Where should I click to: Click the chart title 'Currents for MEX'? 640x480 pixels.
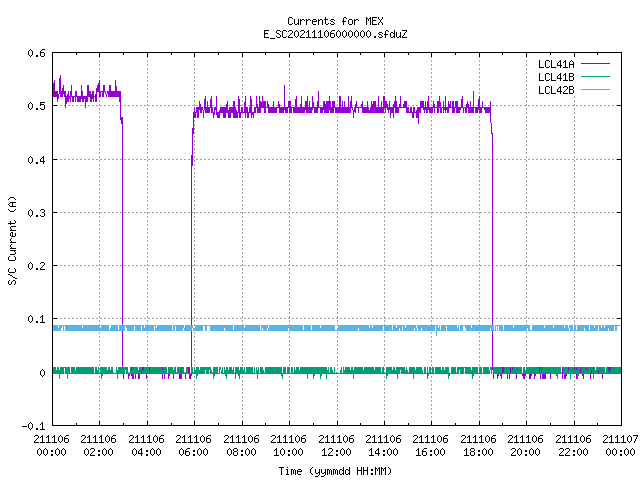click(335, 21)
